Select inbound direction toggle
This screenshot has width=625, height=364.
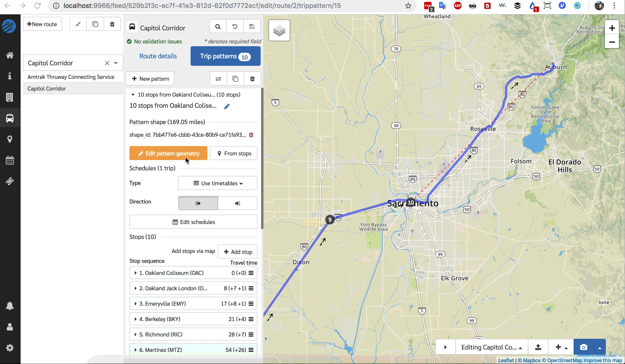coord(237,203)
